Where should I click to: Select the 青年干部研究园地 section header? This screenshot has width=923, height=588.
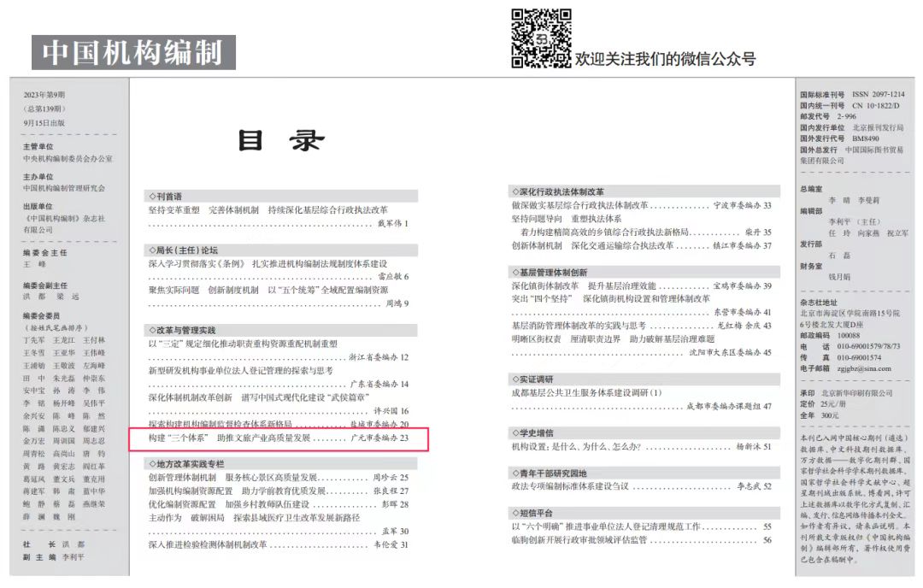pos(550,473)
